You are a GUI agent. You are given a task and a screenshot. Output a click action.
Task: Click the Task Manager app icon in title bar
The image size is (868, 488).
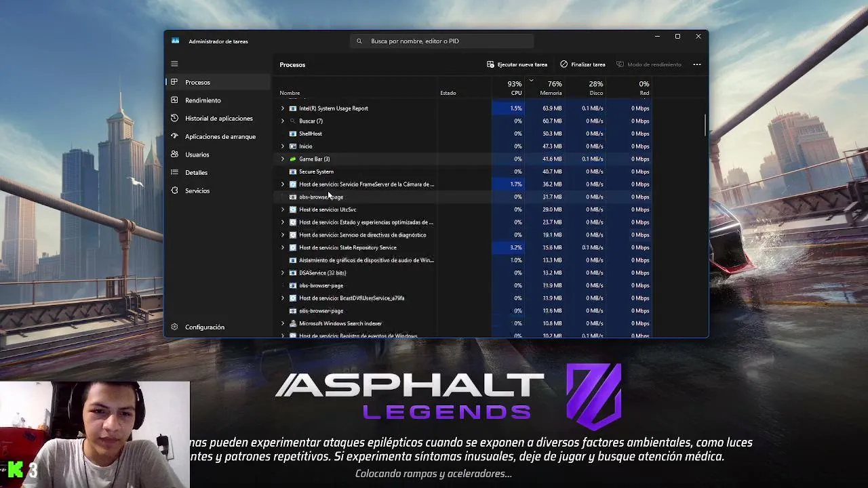[x=175, y=41]
